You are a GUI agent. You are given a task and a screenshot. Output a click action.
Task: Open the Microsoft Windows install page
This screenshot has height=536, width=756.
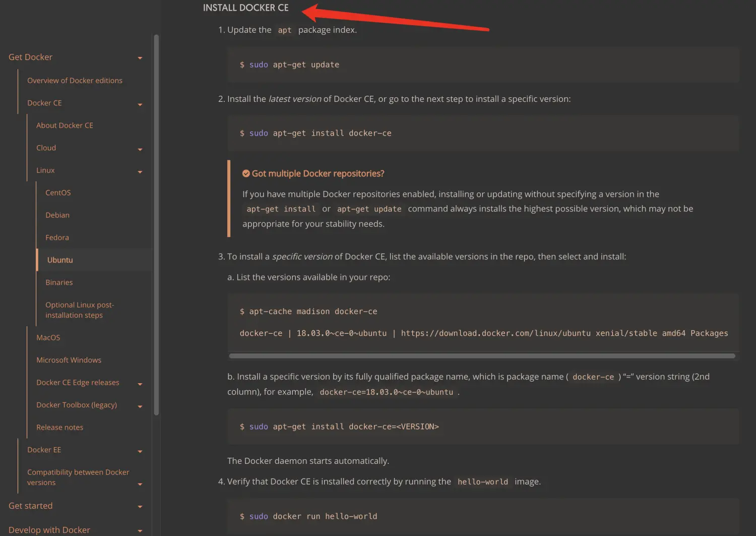pos(69,360)
